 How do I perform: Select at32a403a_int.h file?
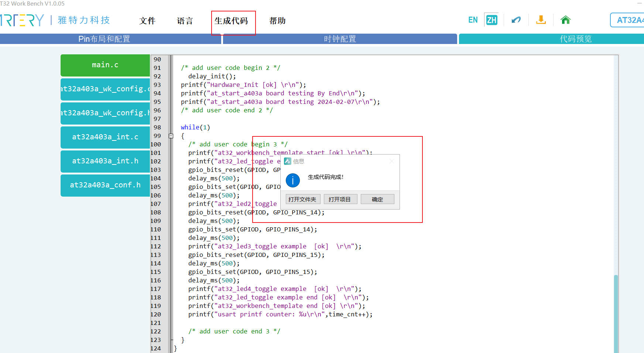(105, 161)
